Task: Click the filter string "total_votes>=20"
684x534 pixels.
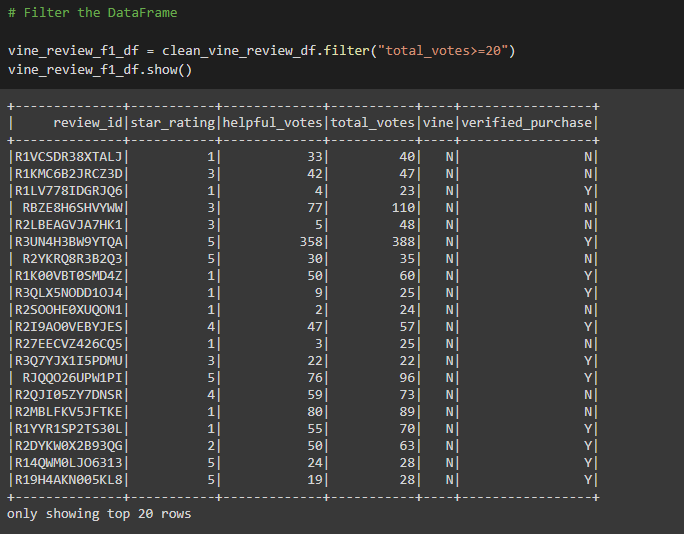Action: click(x=443, y=51)
